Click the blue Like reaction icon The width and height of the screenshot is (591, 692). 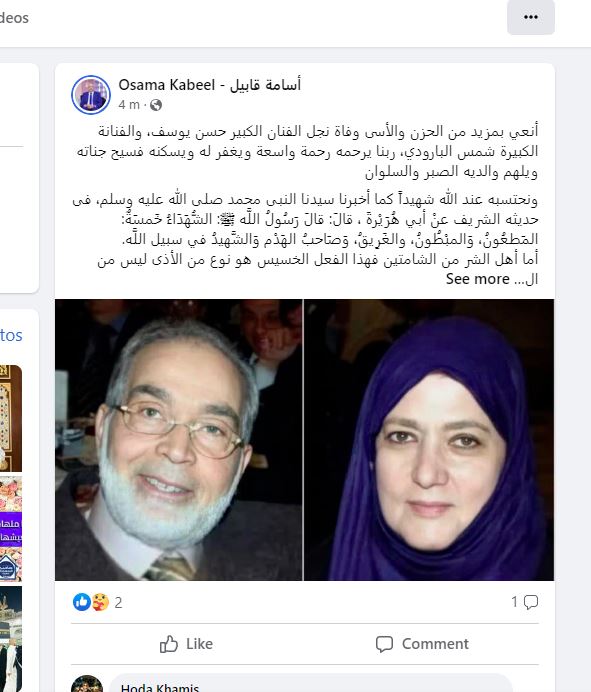coord(82,602)
